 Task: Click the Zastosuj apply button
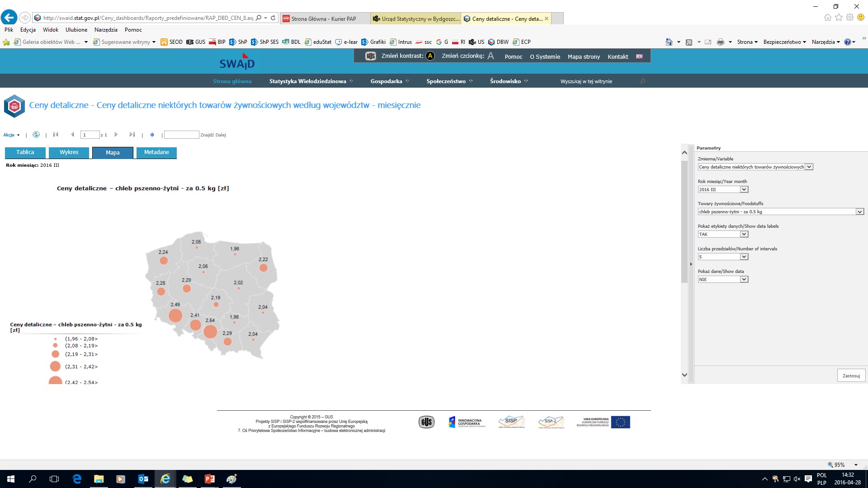[851, 376]
